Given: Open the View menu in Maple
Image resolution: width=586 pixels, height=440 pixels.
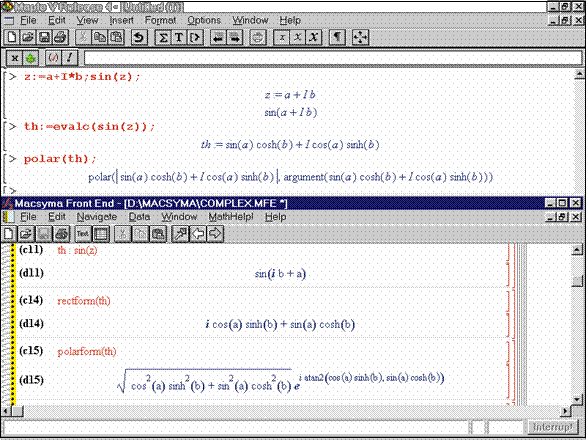Looking at the screenshot, I should tap(87, 20).
